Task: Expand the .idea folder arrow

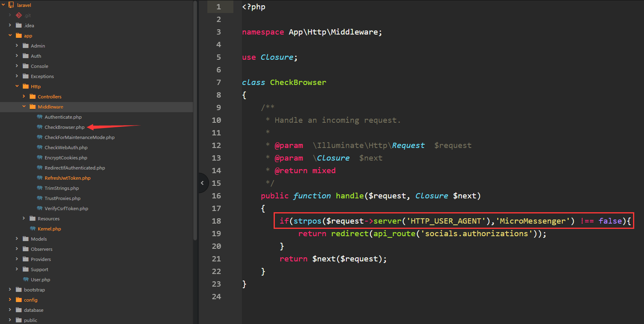Action: coord(10,25)
